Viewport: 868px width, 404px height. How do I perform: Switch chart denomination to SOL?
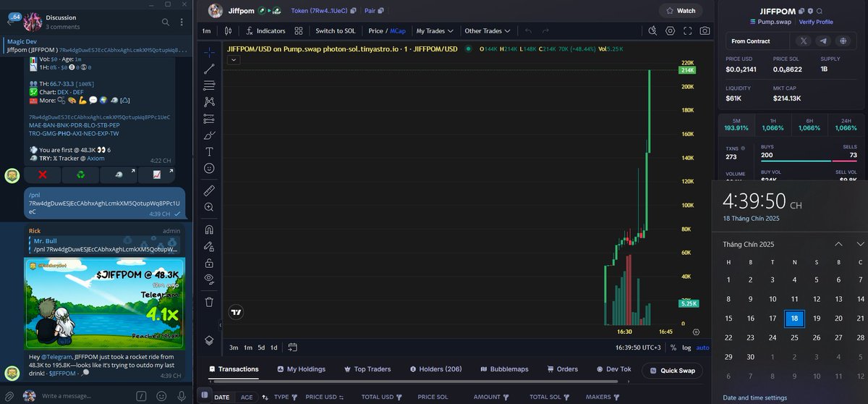336,31
